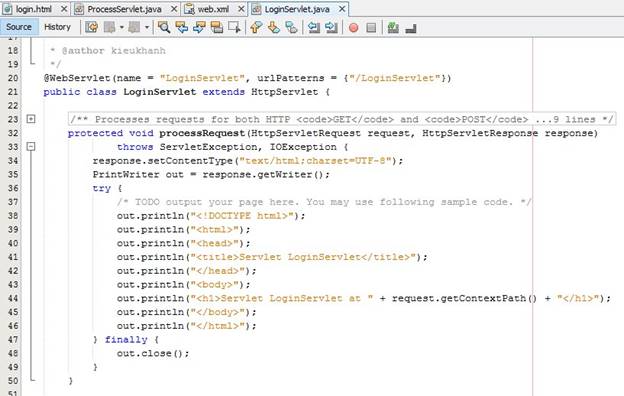Click the "throws ServletException, IOException" line
Image resolution: width=624 pixels, height=396 pixels.
click(232, 147)
